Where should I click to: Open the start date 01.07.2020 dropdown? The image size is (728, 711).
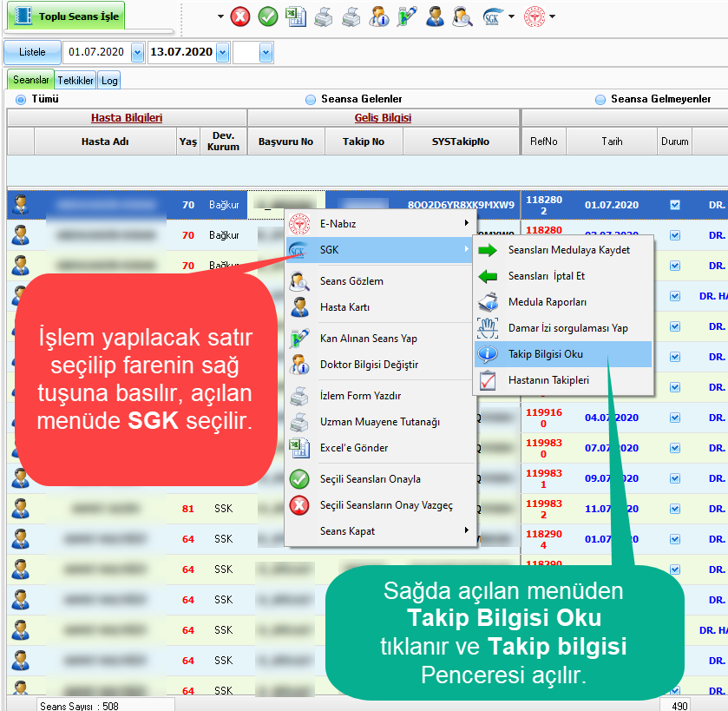(137, 52)
